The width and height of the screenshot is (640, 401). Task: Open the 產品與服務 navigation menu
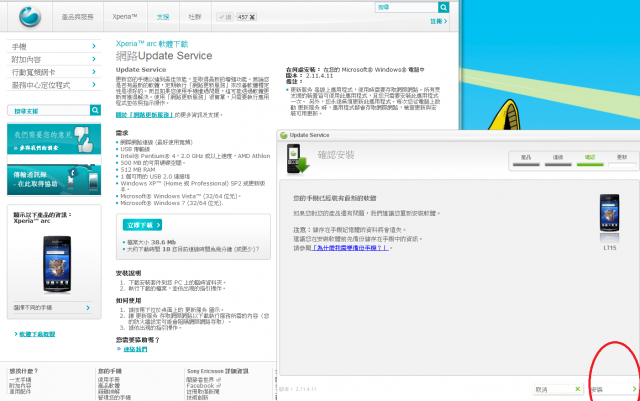[78, 17]
